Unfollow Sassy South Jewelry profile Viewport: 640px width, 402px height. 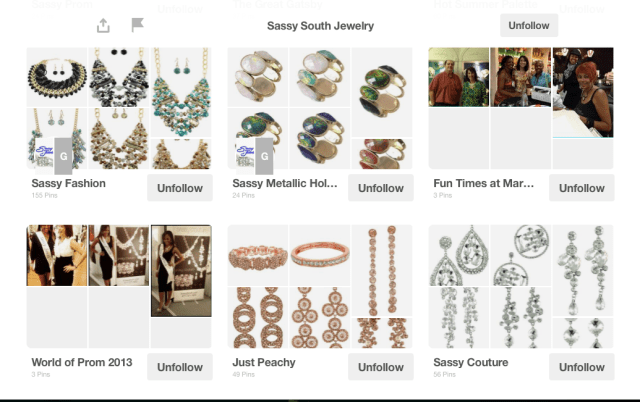tap(529, 25)
